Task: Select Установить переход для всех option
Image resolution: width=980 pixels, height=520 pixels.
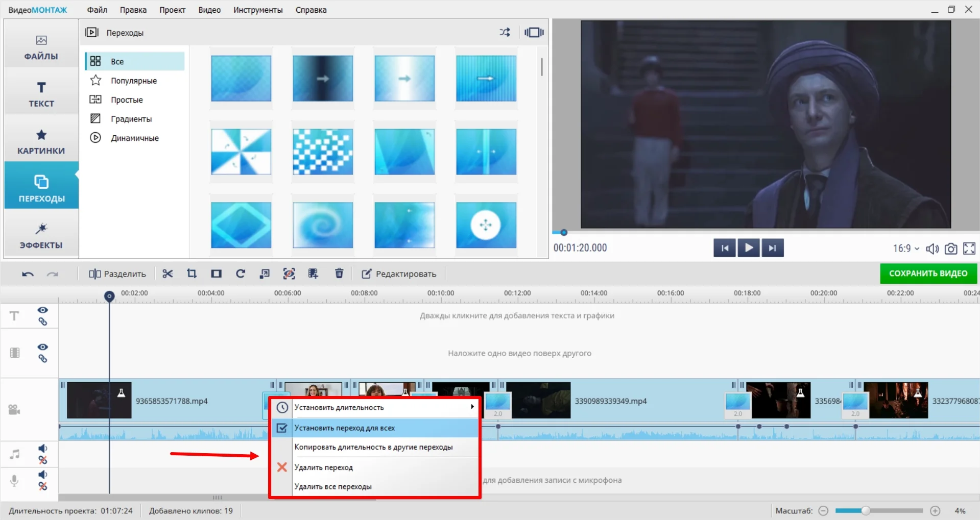Action: [x=345, y=428]
